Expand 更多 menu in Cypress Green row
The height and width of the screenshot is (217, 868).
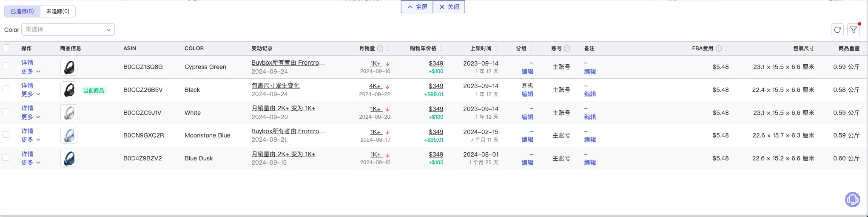point(31,71)
